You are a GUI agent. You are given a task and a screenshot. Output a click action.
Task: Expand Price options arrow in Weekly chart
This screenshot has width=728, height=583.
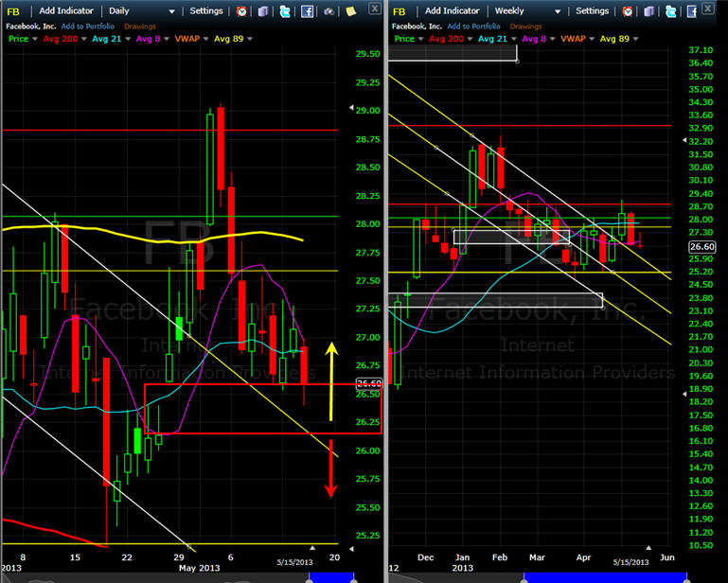(420, 39)
